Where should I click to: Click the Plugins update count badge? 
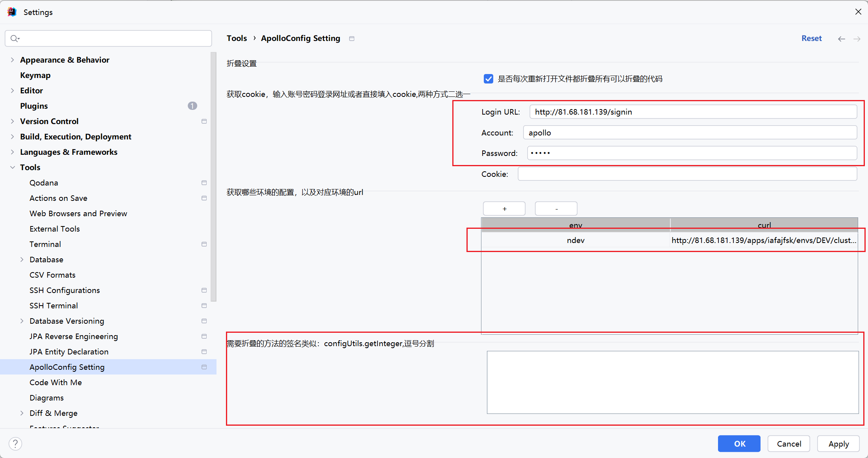point(192,106)
